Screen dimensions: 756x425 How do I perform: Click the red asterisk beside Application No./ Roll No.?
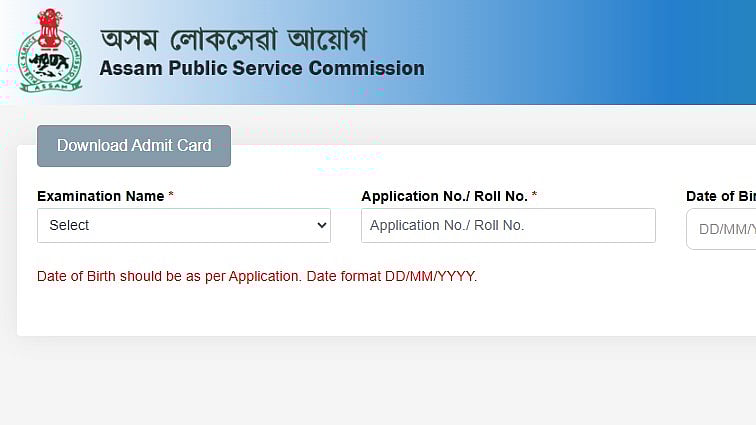pyautogui.click(x=534, y=194)
